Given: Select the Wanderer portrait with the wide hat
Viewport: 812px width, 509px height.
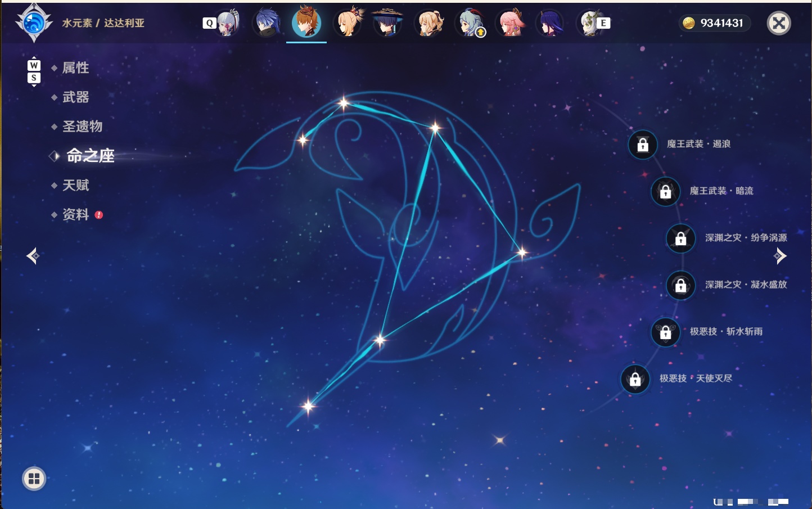Looking at the screenshot, I should coord(387,22).
